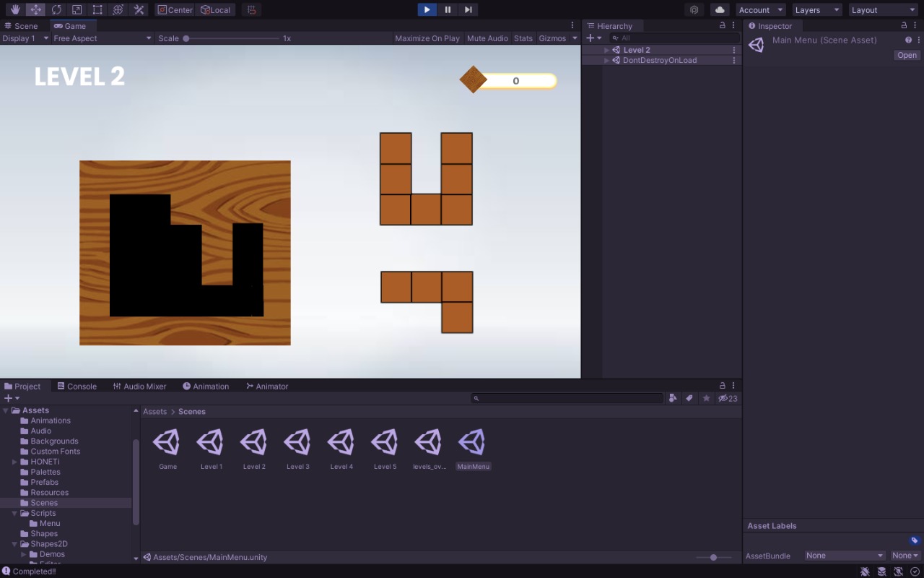Select the Rect tool
Image resolution: width=924 pixels, height=578 pixels.
(x=97, y=9)
